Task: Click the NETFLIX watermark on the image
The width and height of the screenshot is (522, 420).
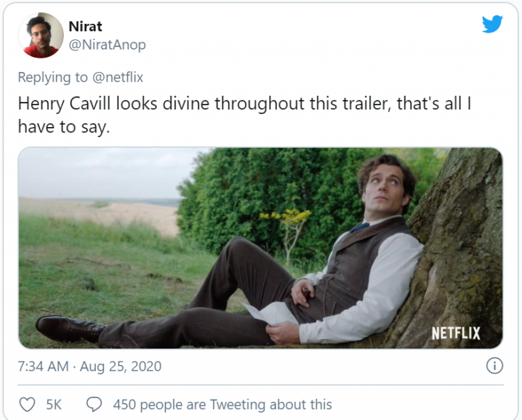Action: coord(455,333)
